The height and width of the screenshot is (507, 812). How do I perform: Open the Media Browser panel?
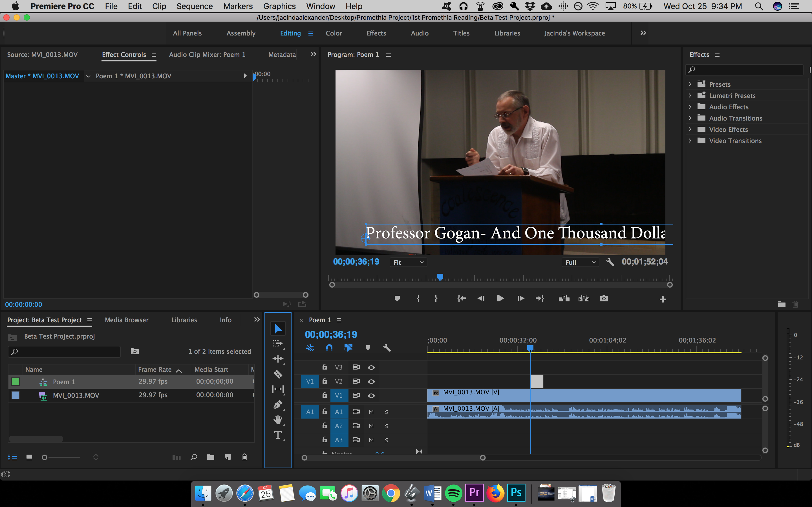tap(127, 320)
